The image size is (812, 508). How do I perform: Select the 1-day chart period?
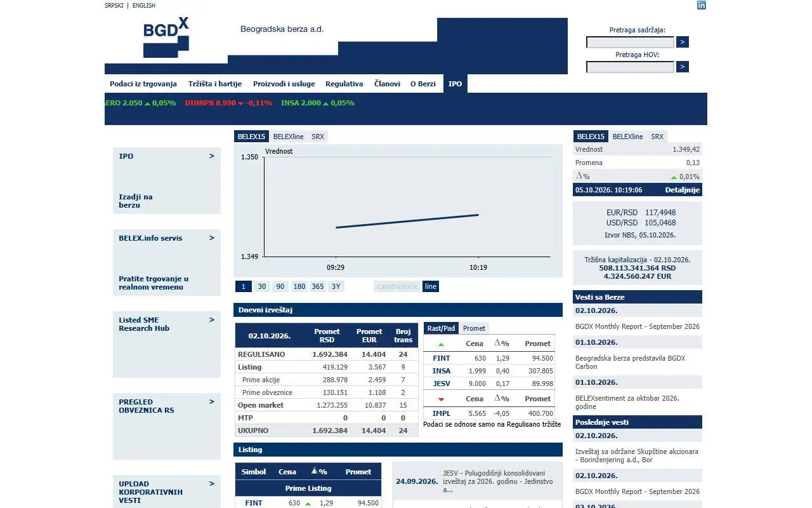coord(244,286)
